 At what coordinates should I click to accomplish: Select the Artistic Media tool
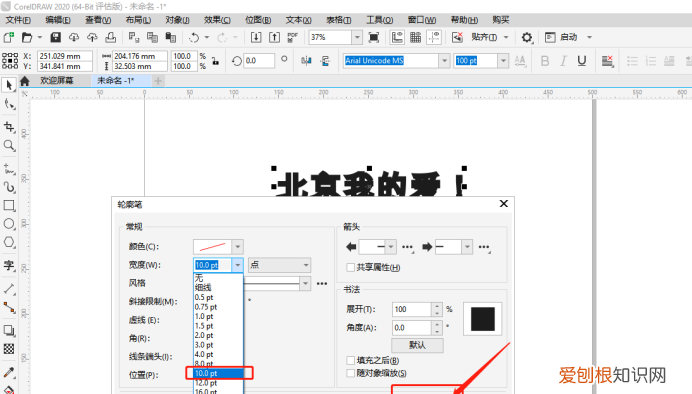point(9,187)
